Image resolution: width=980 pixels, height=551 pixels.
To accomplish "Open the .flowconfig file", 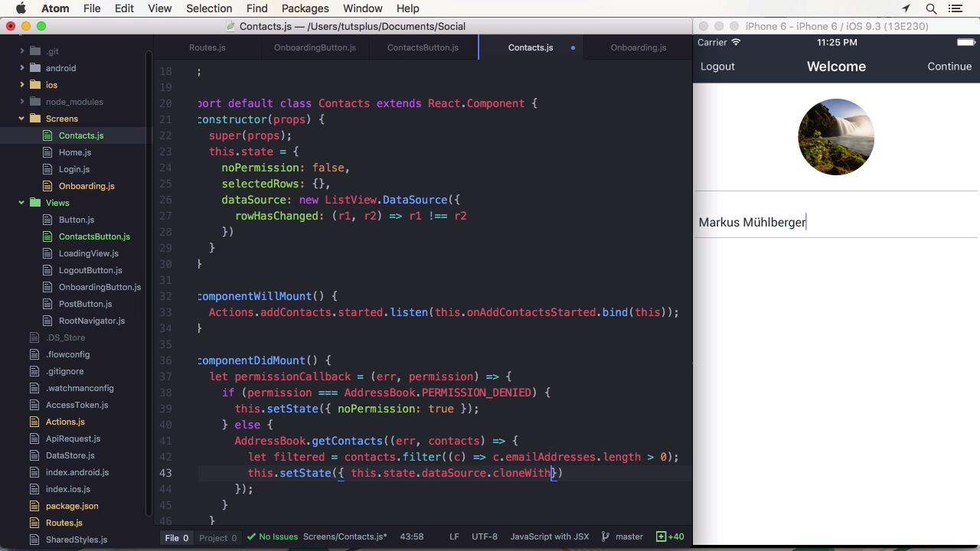I will click(67, 354).
